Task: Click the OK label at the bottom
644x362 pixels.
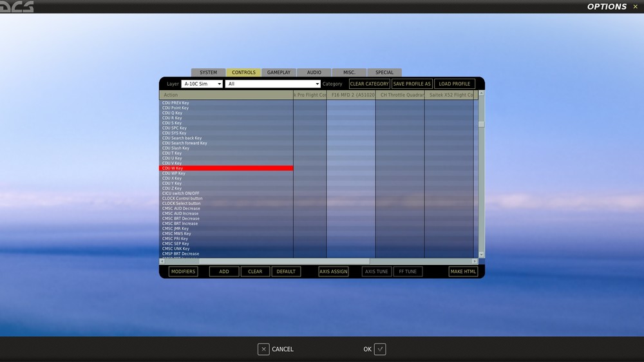Action: coord(367,349)
